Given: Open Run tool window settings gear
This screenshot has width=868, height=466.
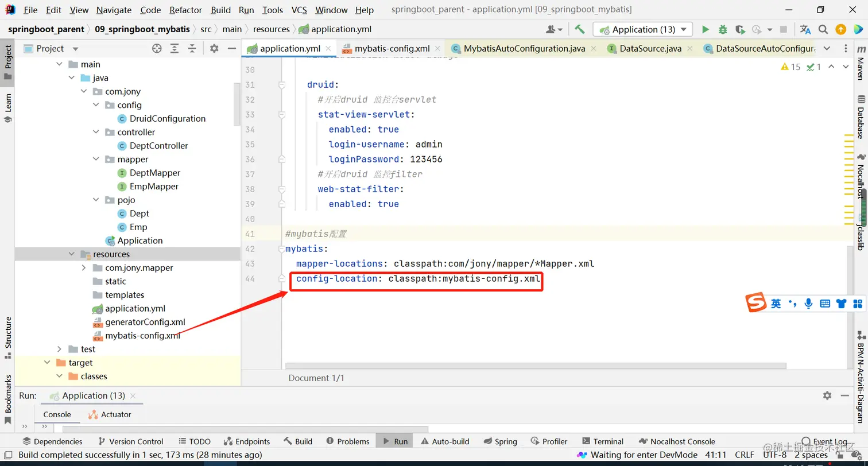Looking at the screenshot, I should pos(827,395).
